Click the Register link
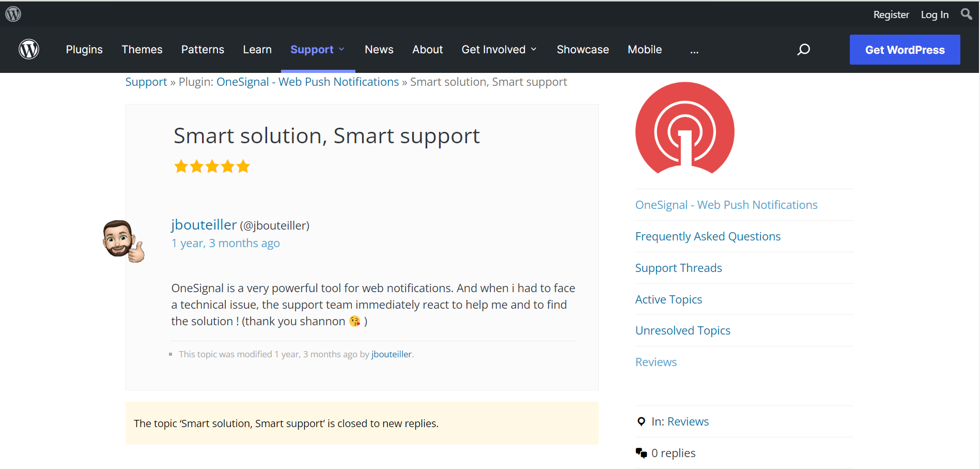The image size is (980, 469). pyautogui.click(x=891, y=14)
